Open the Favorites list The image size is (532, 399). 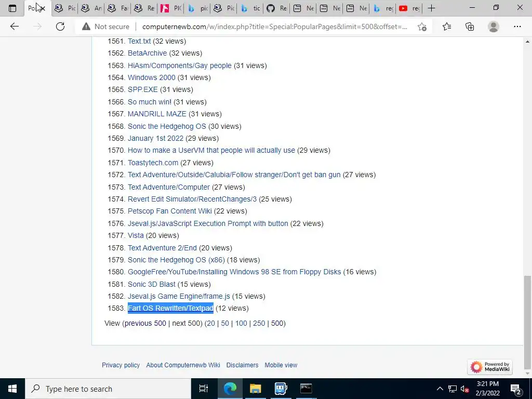point(447,26)
